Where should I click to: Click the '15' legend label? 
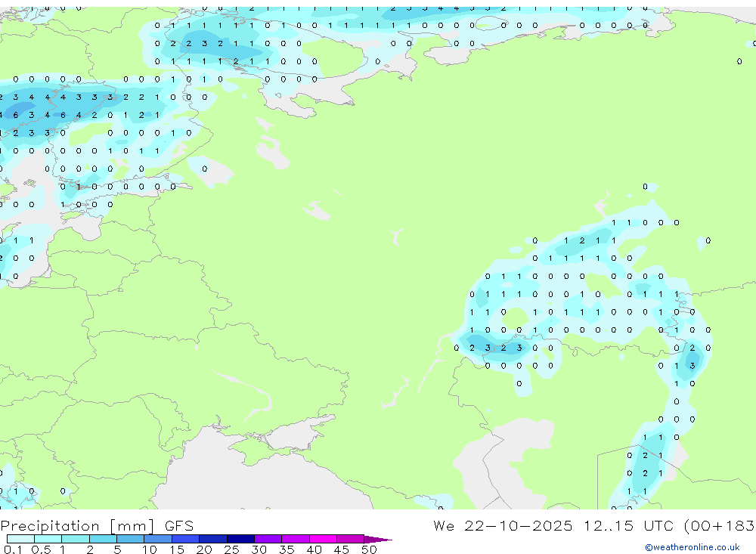177,549
